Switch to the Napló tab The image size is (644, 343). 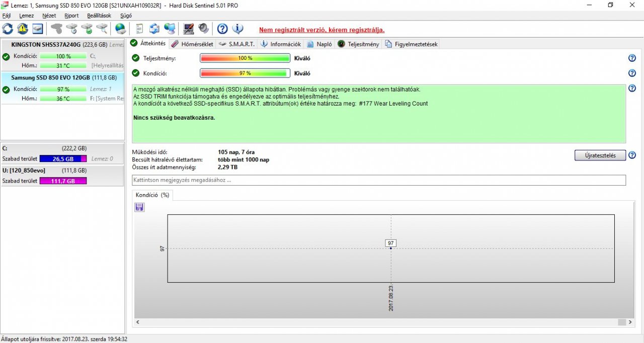click(320, 44)
